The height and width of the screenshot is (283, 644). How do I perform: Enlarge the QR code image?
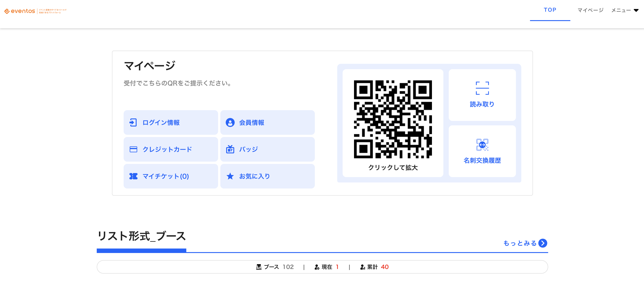tap(393, 119)
